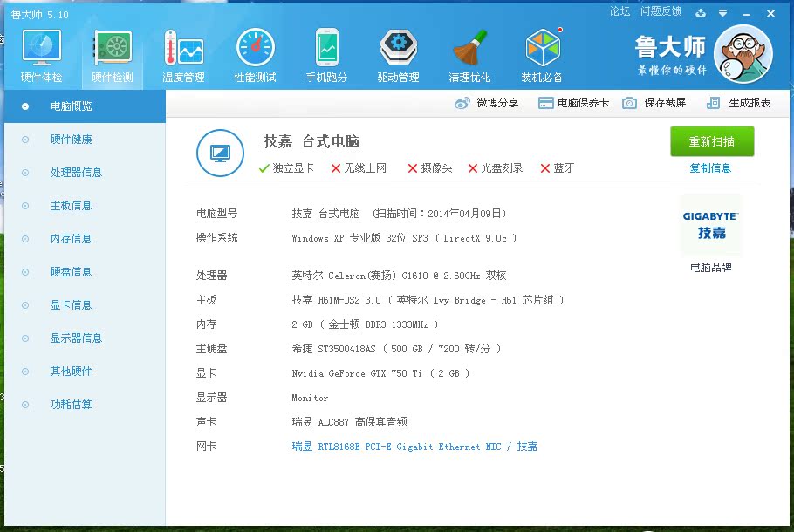Open the 手机跑分 phone benchmark tool
Image resolution: width=794 pixels, height=532 pixels.
pos(326,52)
